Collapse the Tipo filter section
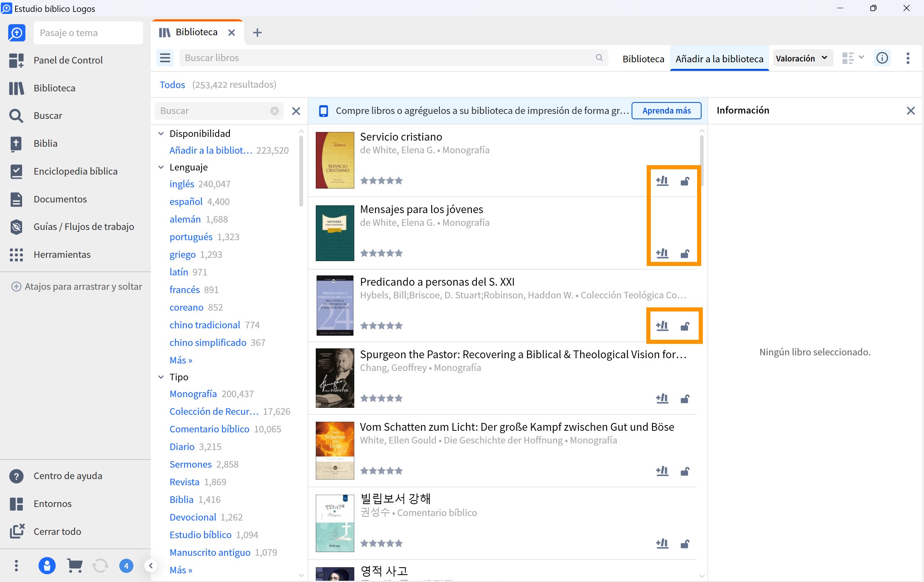 click(x=161, y=377)
